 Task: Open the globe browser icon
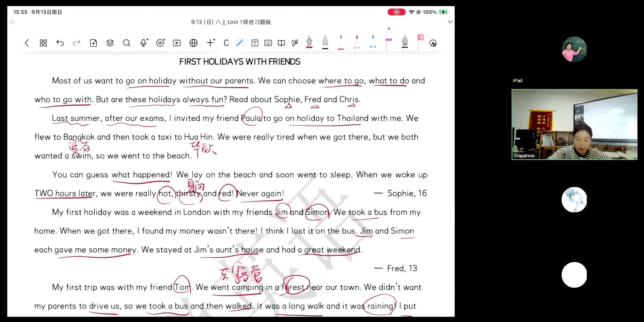(x=193, y=43)
